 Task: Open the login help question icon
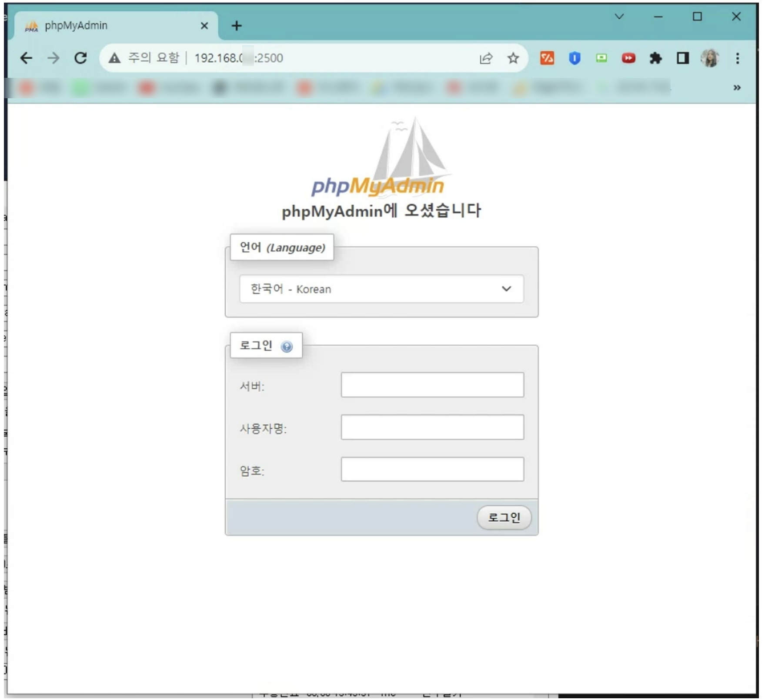(287, 347)
